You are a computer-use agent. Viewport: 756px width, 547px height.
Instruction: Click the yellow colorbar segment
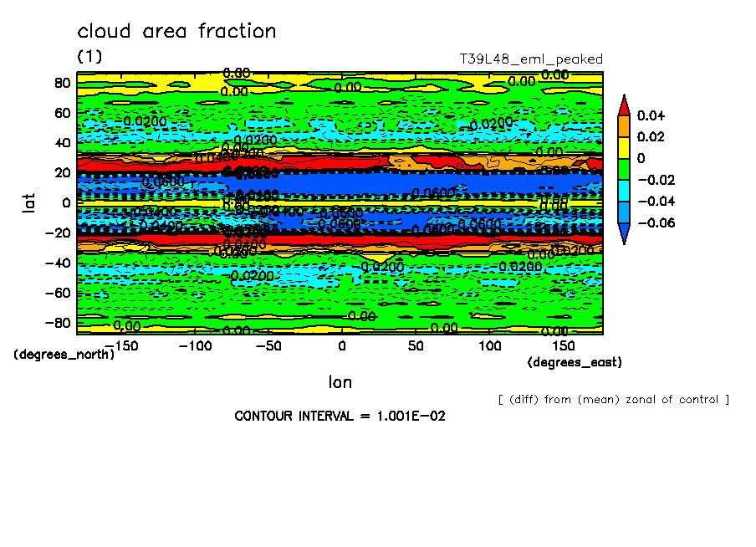point(624,148)
